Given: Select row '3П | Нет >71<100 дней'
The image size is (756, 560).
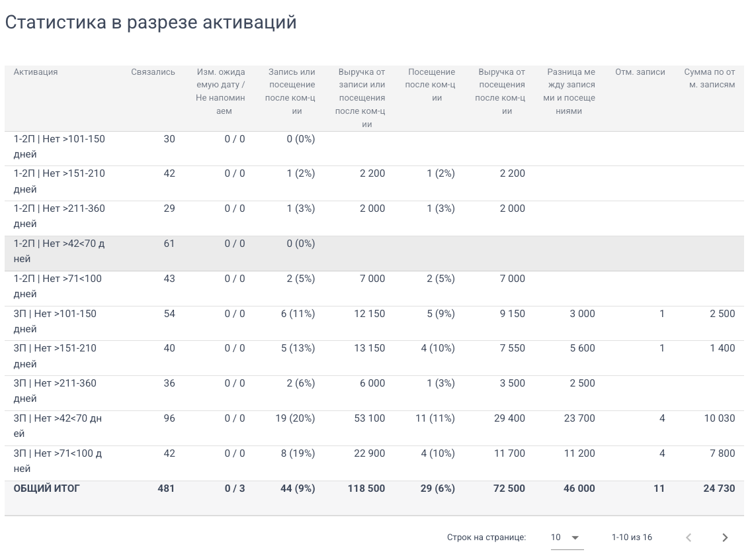Looking at the screenshot, I should [374, 463].
